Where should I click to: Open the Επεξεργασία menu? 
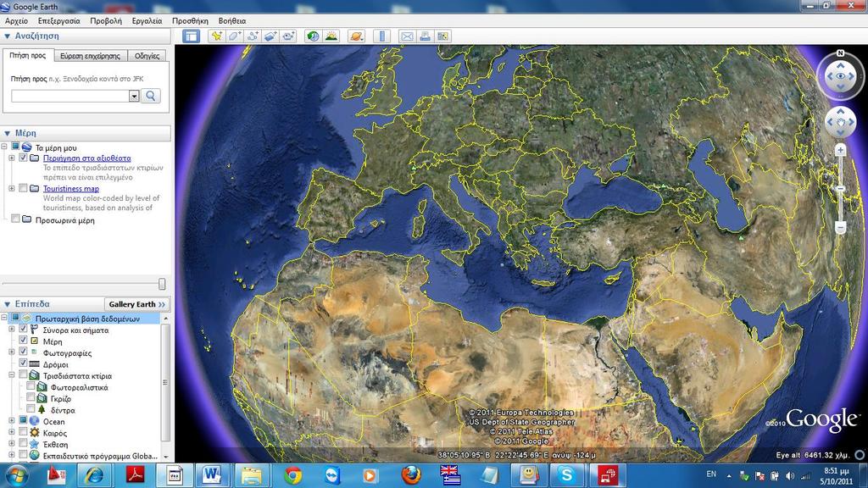pos(58,21)
